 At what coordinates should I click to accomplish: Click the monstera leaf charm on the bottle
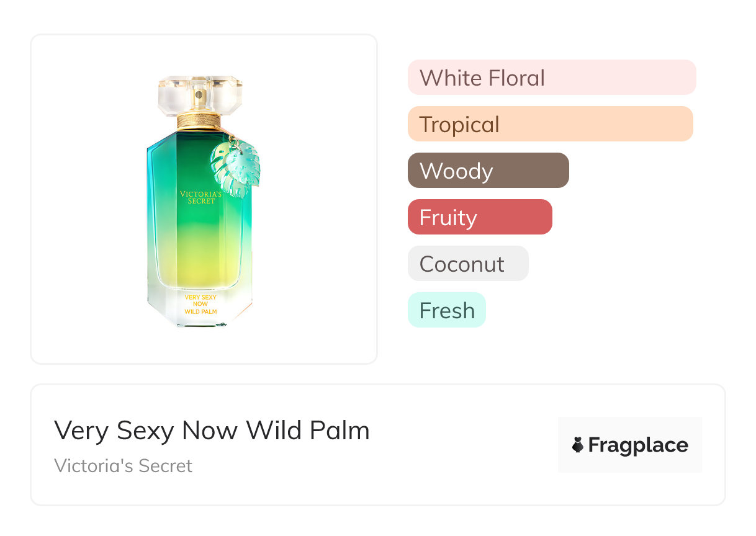coord(236,167)
